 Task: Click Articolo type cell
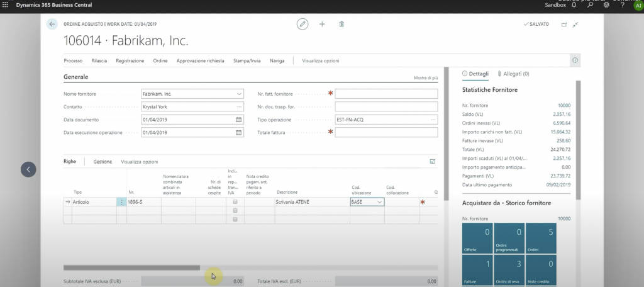pyautogui.click(x=94, y=202)
